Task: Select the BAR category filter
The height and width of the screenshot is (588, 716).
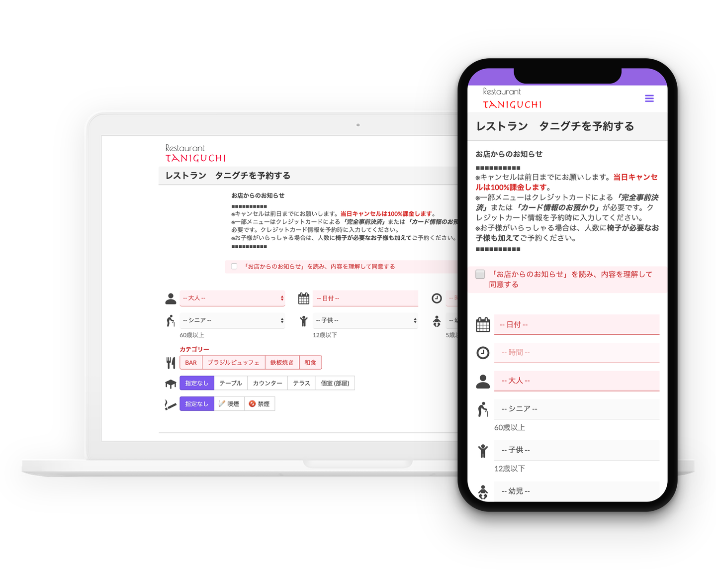Action: pyautogui.click(x=191, y=362)
